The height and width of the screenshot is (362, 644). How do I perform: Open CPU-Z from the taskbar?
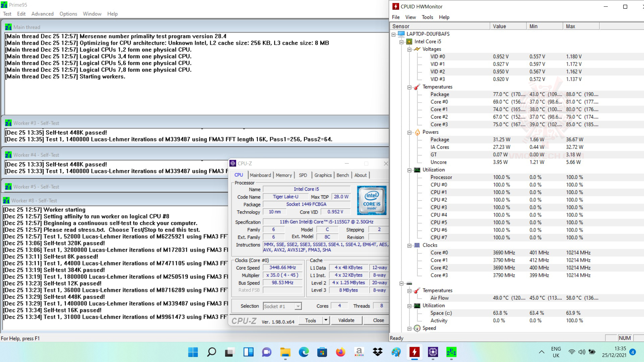(433, 352)
